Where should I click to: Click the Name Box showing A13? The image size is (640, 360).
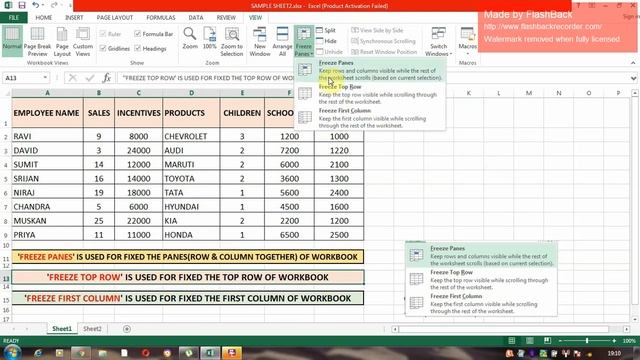point(22,78)
